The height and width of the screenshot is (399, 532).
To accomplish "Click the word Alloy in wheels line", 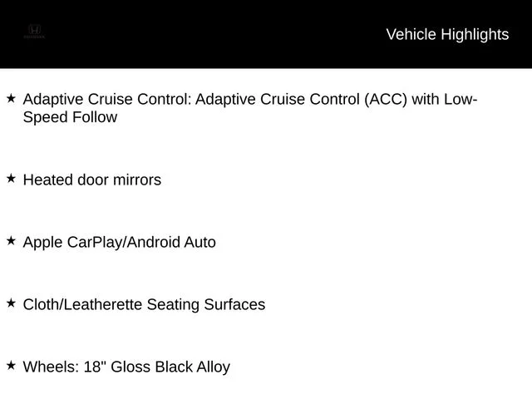I will click(x=214, y=367).
